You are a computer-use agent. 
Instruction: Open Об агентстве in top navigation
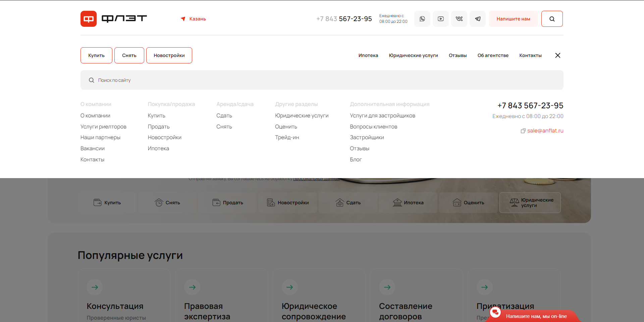tap(493, 55)
